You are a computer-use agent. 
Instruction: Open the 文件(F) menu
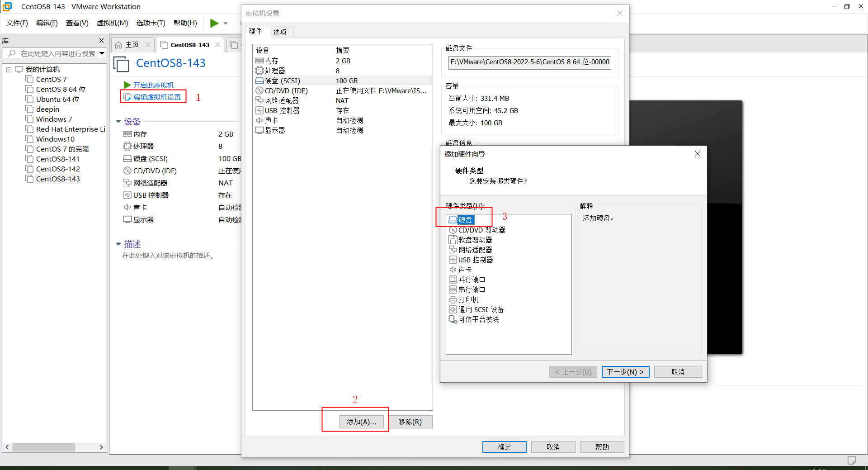17,23
